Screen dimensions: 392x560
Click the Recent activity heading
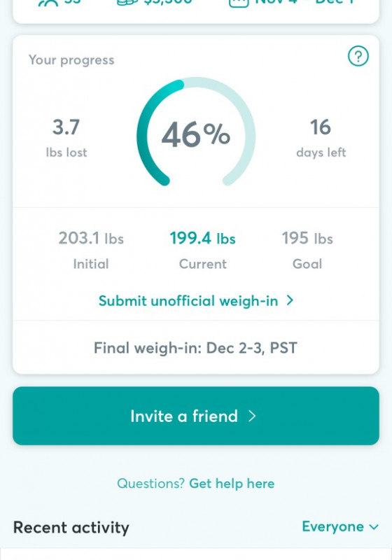pyautogui.click(x=71, y=528)
